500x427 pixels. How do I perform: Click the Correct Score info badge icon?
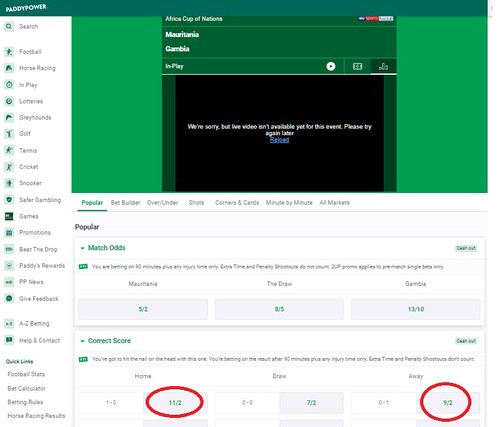[83, 359]
